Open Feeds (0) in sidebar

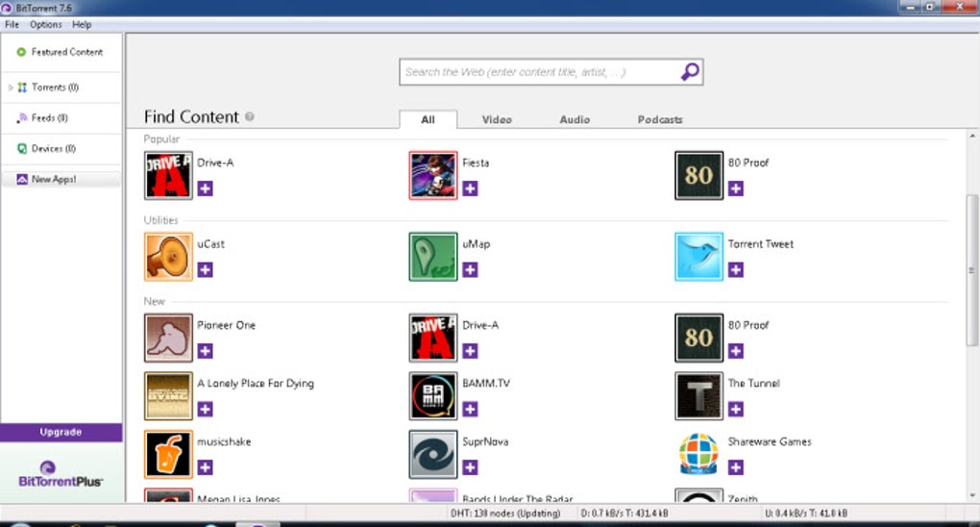(49, 117)
